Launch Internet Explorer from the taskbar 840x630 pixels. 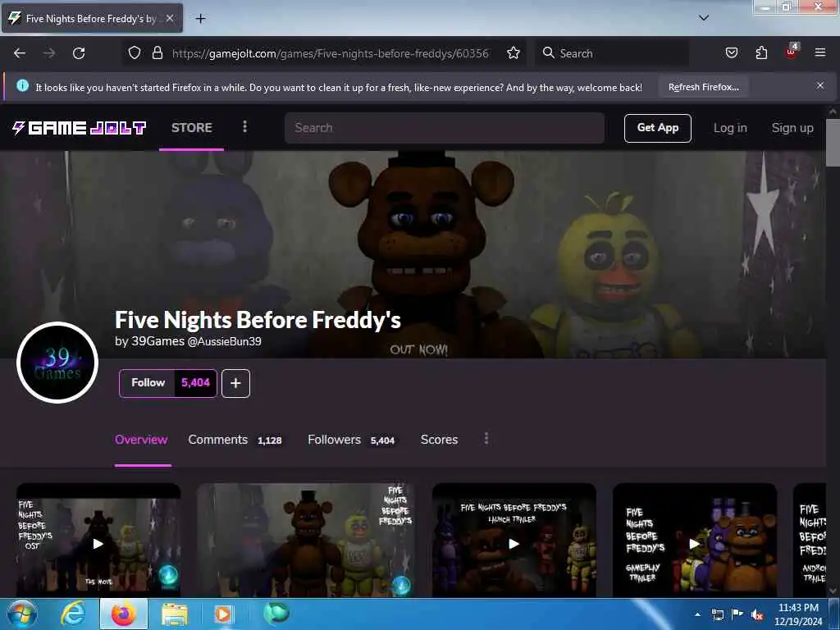pyautogui.click(x=73, y=614)
